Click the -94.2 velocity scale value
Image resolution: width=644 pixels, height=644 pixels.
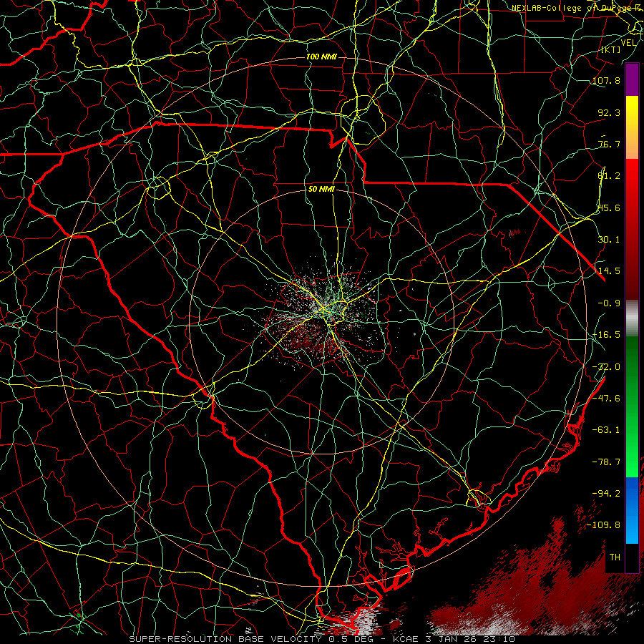point(606,494)
